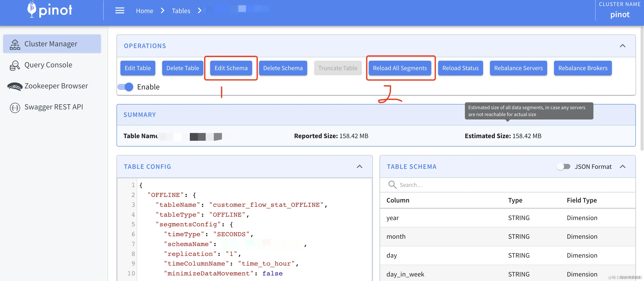Toggle the hamburger sidebar menu icon
Viewport: 644px width, 281px height.
tap(120, 11)
